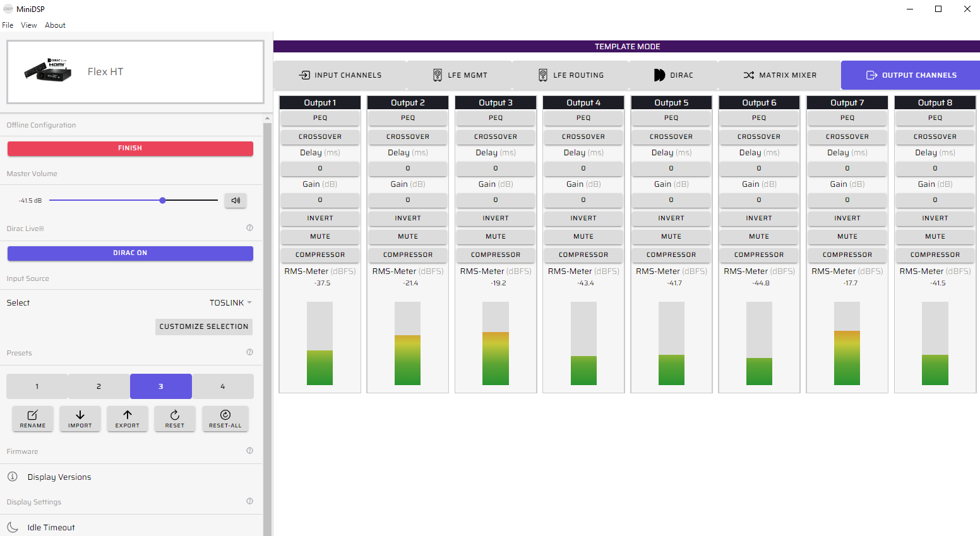Image resolution: width=980 pixels, height=536 pixels.
Task: Click the Import preset arrow icon
Action: pos(80,418)
